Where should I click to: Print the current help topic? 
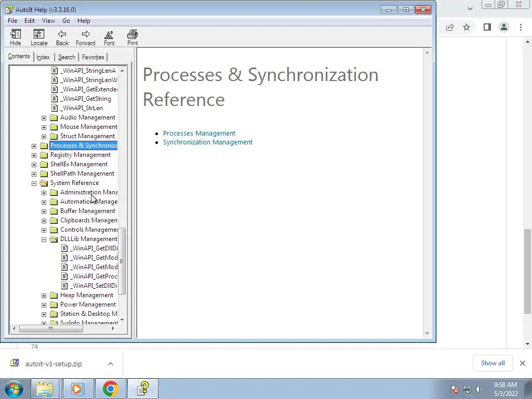(132, 37)
